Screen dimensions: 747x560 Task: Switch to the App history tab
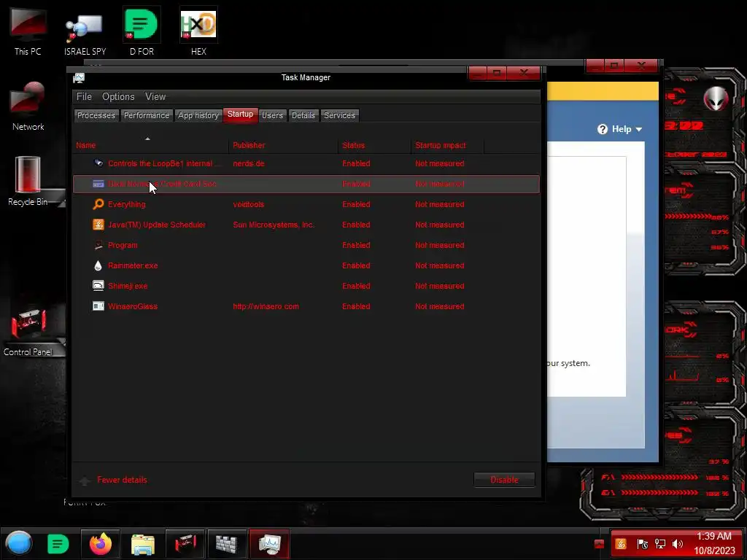[198, 115]
